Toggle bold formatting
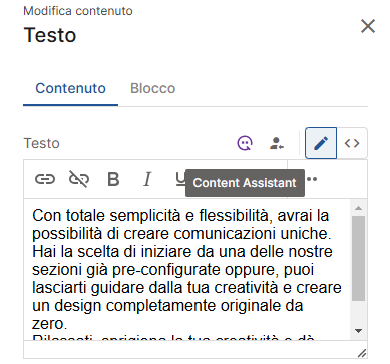 [113, 179]
